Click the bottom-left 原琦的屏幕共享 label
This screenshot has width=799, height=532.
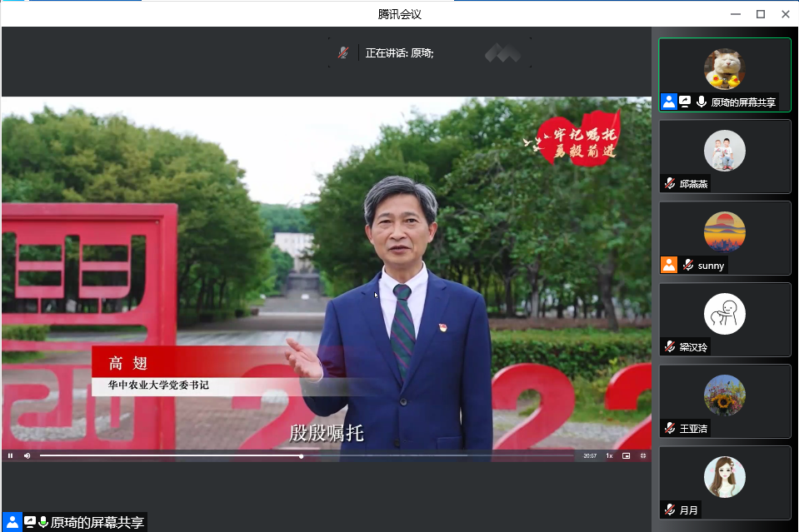coord(97,522)
